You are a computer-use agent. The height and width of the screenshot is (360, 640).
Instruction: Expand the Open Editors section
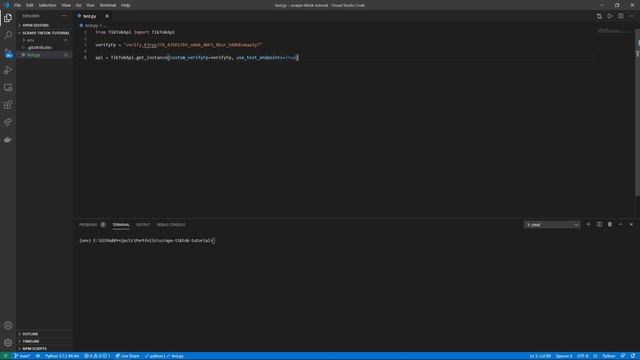tap(44, 25)
